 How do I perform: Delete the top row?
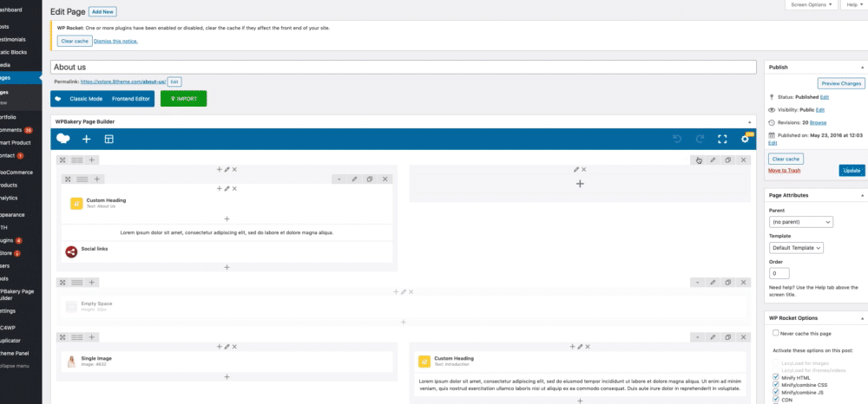coord(744,160)
